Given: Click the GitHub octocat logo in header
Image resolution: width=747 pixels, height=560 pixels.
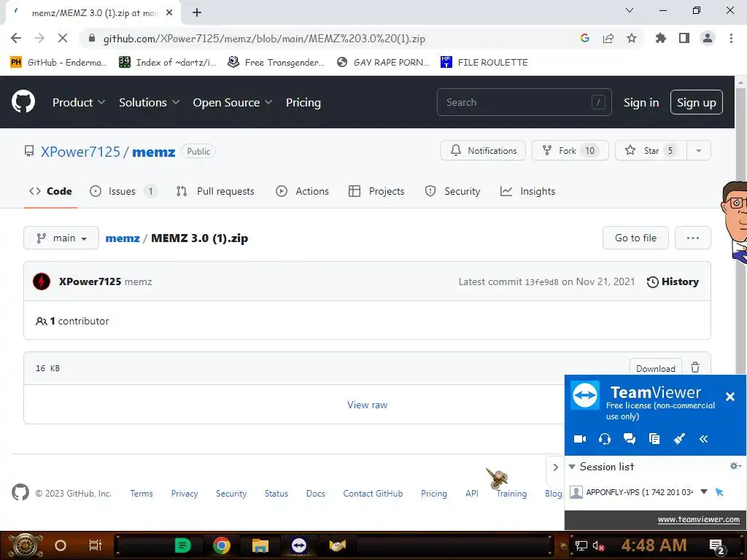Looking at the screenshot, I should tap(23, 102).
